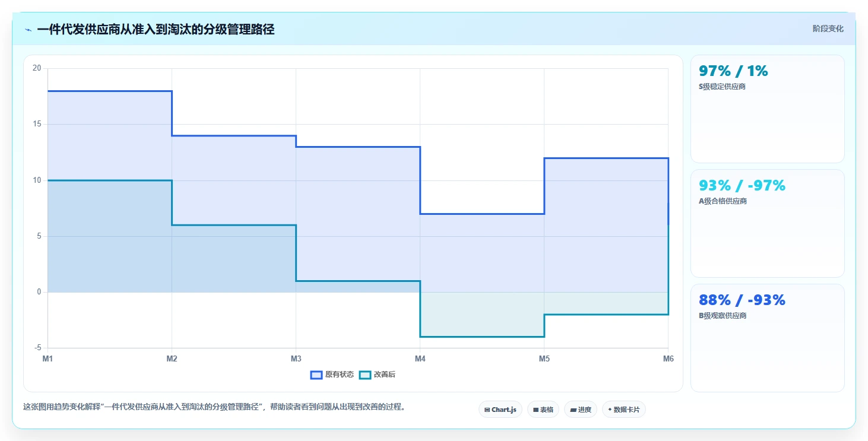This screenshot has height=441, width=868.
Task: Click the M3 x-axis label
Action: [x=296, y=358]
